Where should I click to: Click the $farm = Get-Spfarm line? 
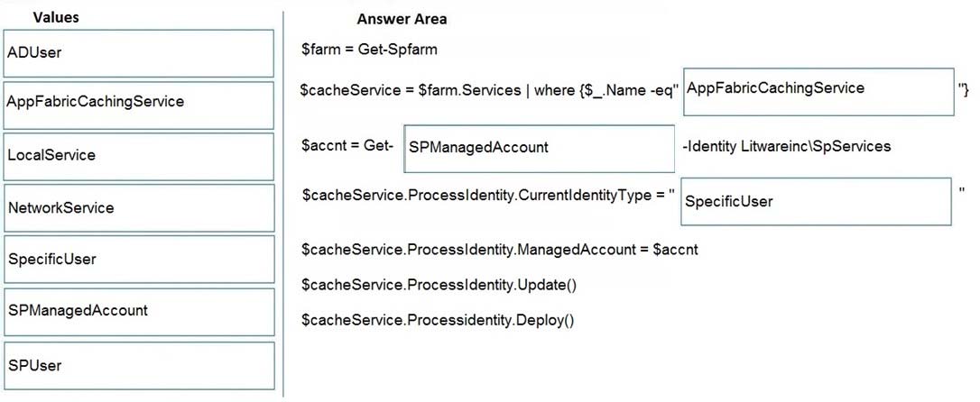click(x=369, y=50)
